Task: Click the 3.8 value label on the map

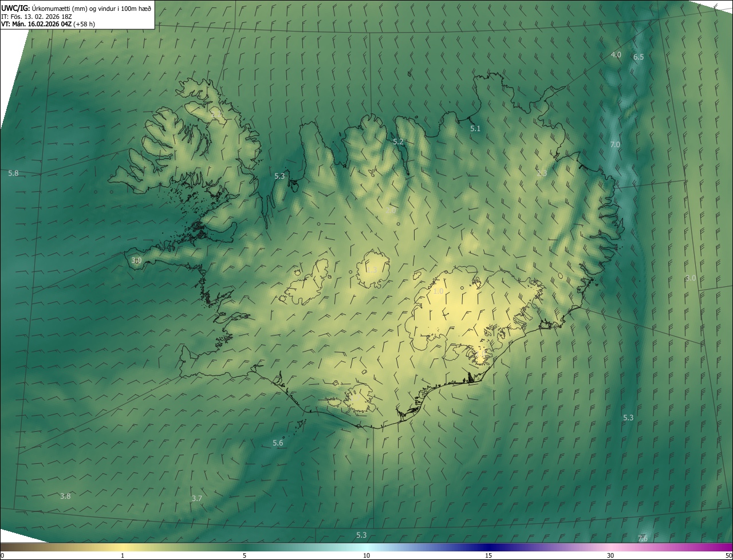Action: pyautogui.click(x=65, y=496)
